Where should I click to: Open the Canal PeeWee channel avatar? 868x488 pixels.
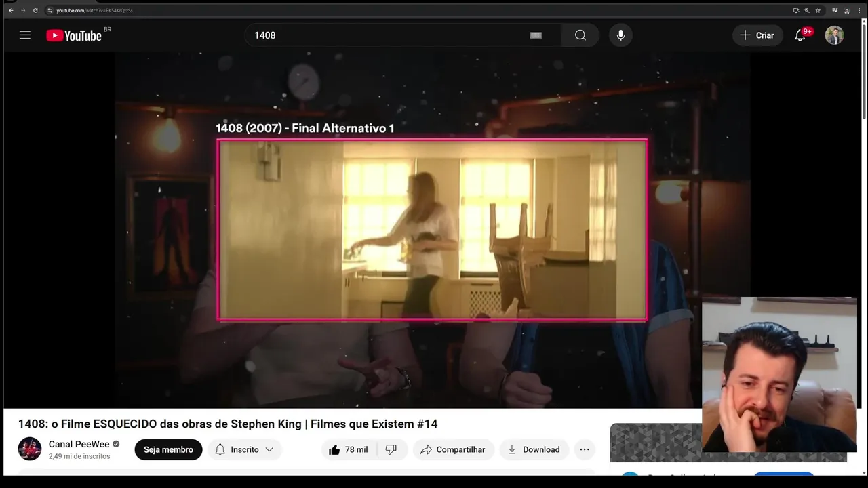click(x=30, y=449)
